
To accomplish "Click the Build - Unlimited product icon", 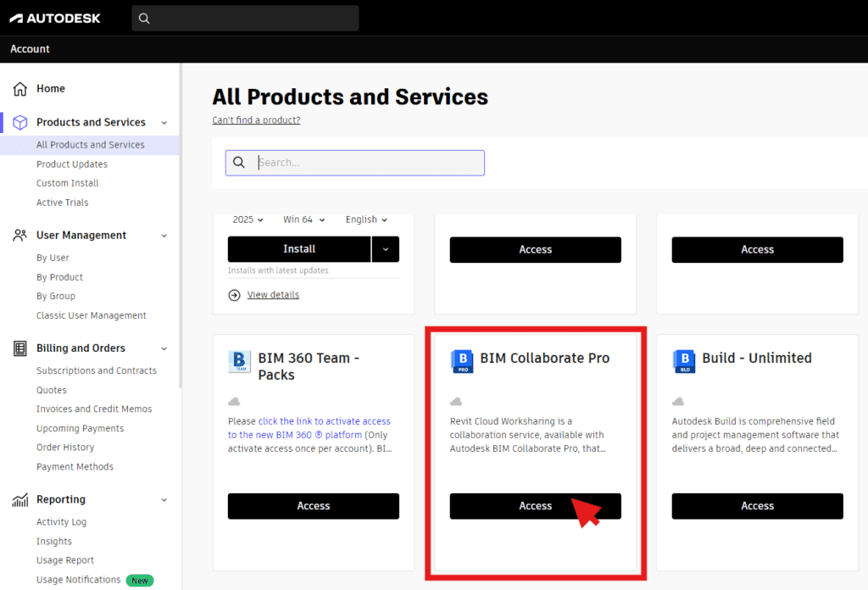I will click(684, 361).
